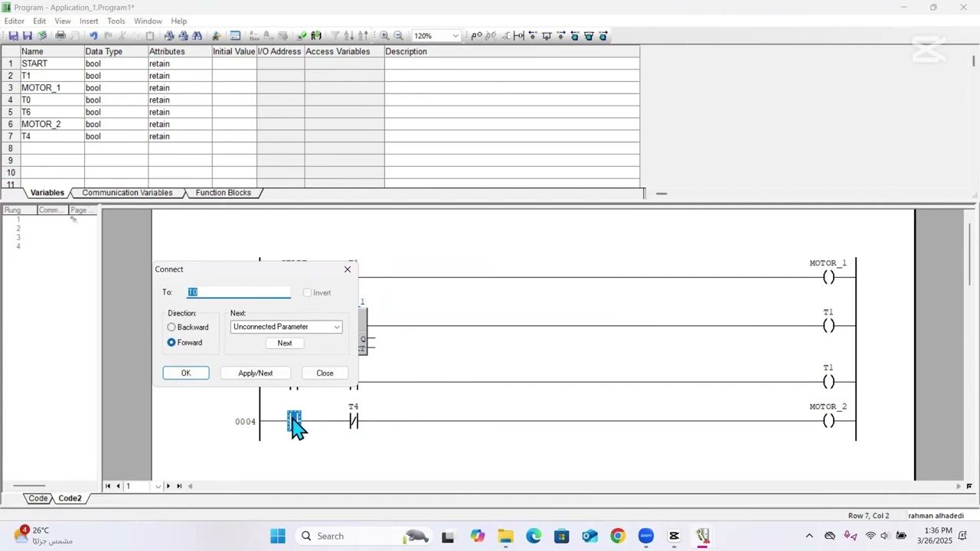Open File Explorer from taskbar

[505, 536]
